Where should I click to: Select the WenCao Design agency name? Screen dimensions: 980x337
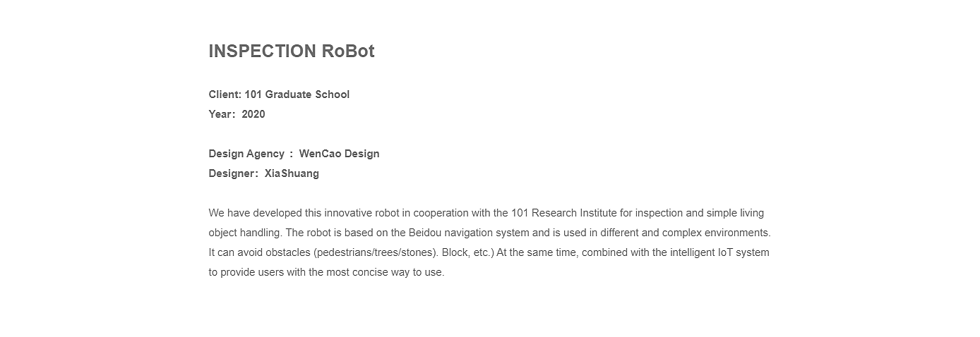pyautogui.click(x=339, y=154)
